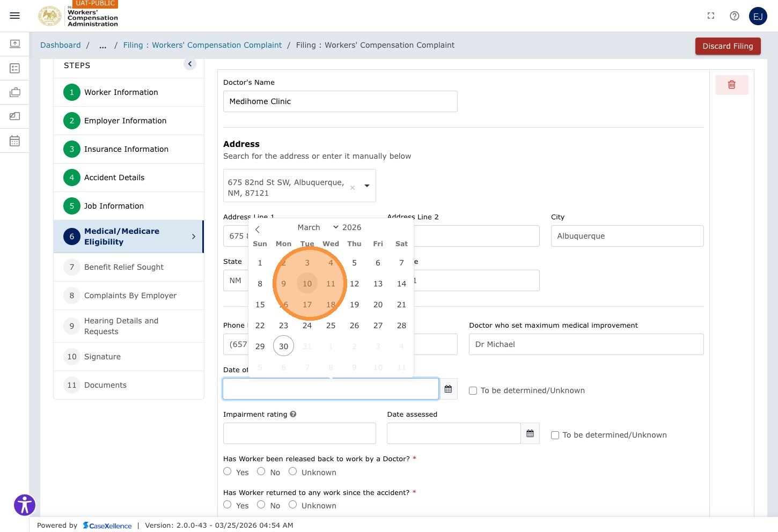Clear the selected address with the x
This screenshot has width=778, height=532.
tap(353, 188)
